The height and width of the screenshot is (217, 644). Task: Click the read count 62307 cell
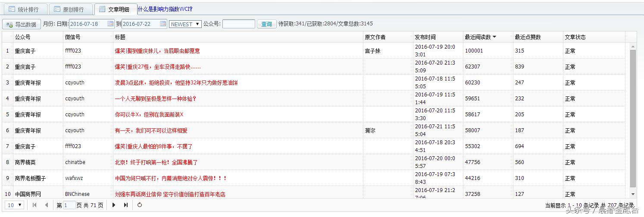click(x=488, y=67)
